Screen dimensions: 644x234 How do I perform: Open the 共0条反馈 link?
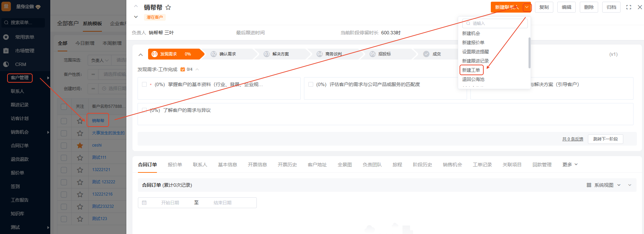573,139
